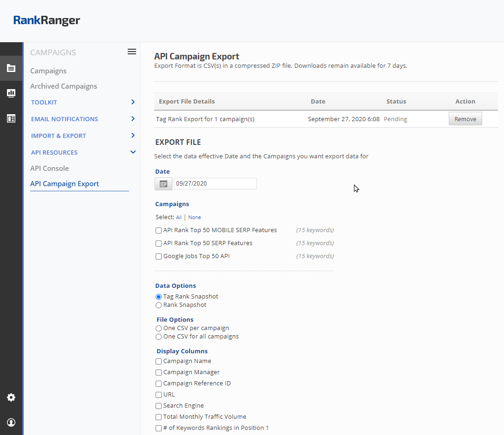This screenshot has width=504, height=435.
Task: Collapse the Campaigns hamburger menu
Action: (x=132, y=52)
